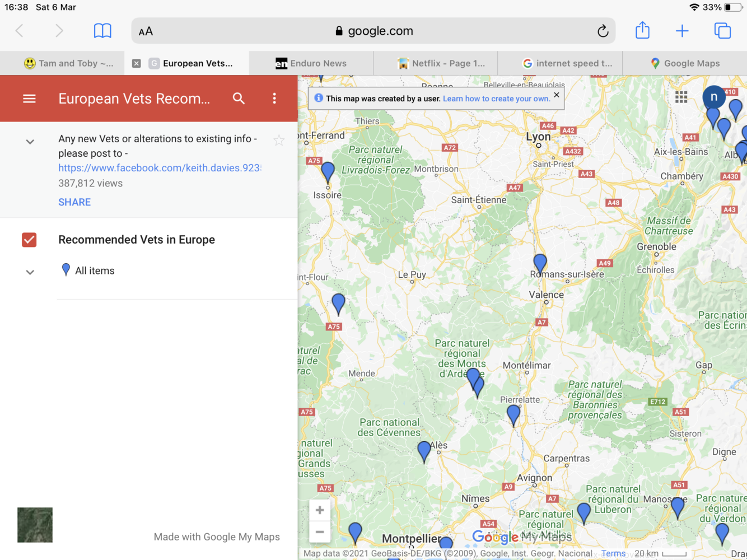Switch to satellite view thumbnail
Screen dimensions: 747x560
tap(35, 525)
